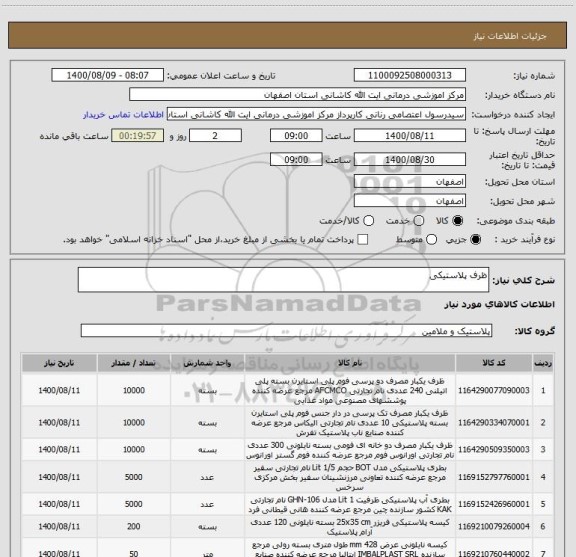The width and height of the screenshot is (576, 557).
Task: Click the remaining days field showing 2
Action: click(215, 136)
